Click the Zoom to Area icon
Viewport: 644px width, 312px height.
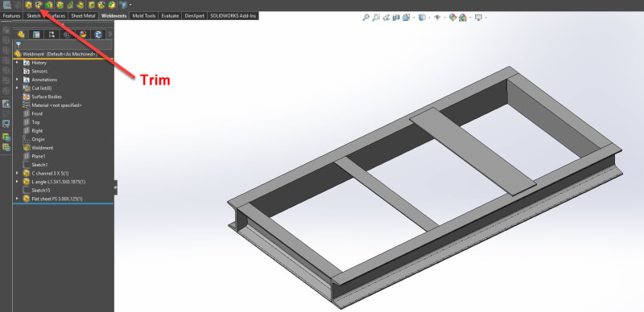click(376, 17)
